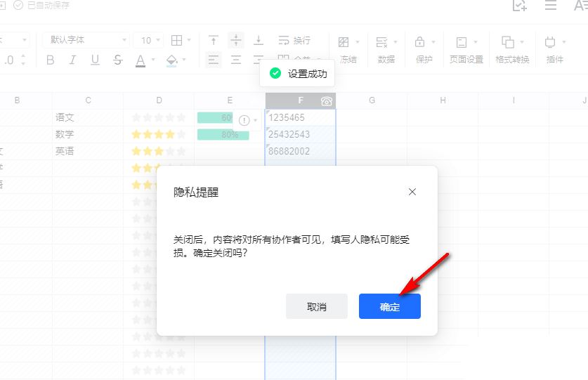Open the 冻结 freeze menu
Viewport: 588px width, 380px height.
(348, 49)
